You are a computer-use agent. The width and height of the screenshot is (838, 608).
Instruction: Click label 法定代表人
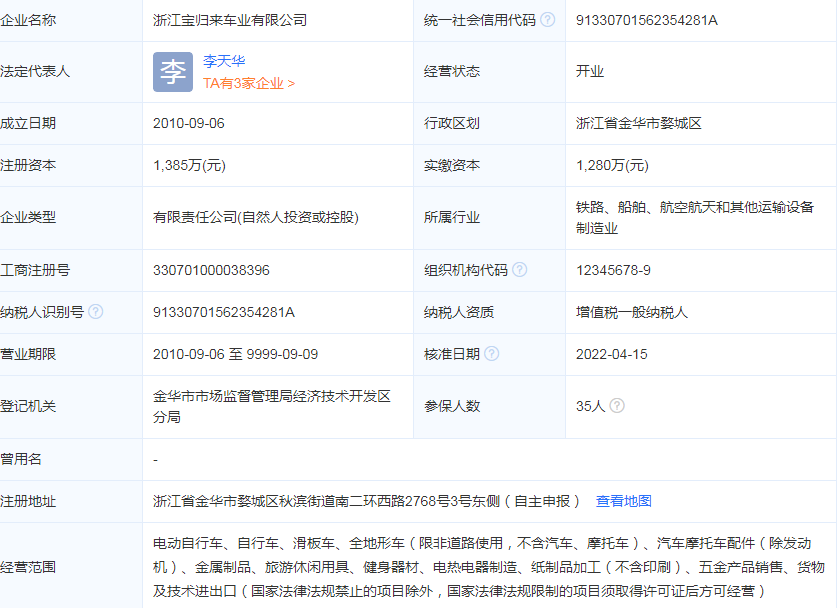(x=35, y=72)
